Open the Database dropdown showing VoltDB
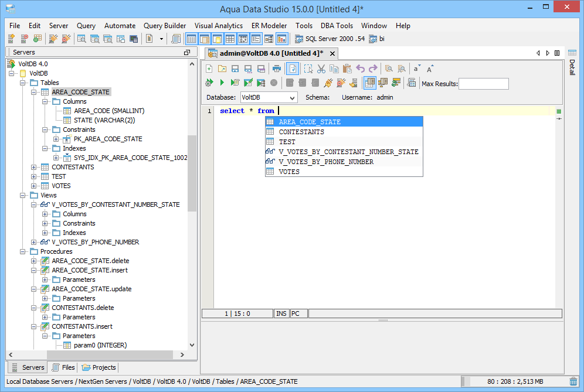Viewport: 584px width, 392px height. [269, 97]
